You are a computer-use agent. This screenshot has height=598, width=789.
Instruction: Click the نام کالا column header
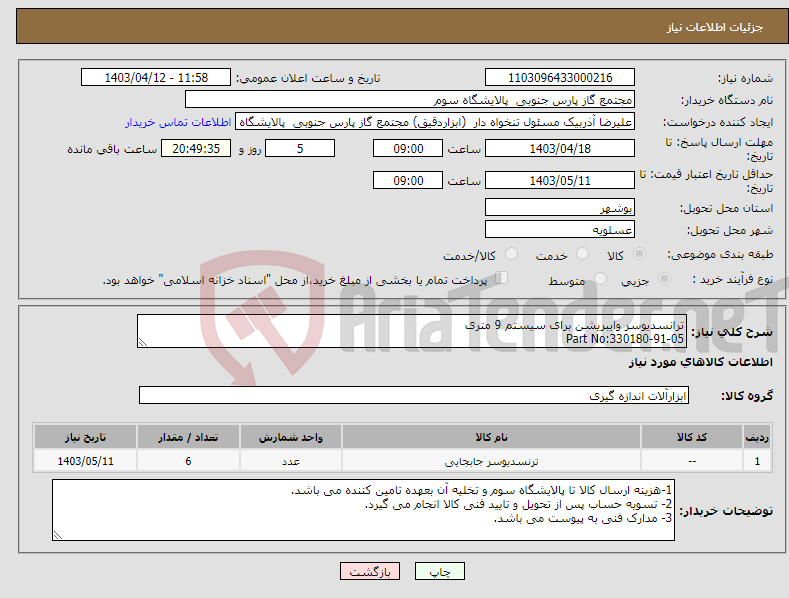[x=491, y=437]
